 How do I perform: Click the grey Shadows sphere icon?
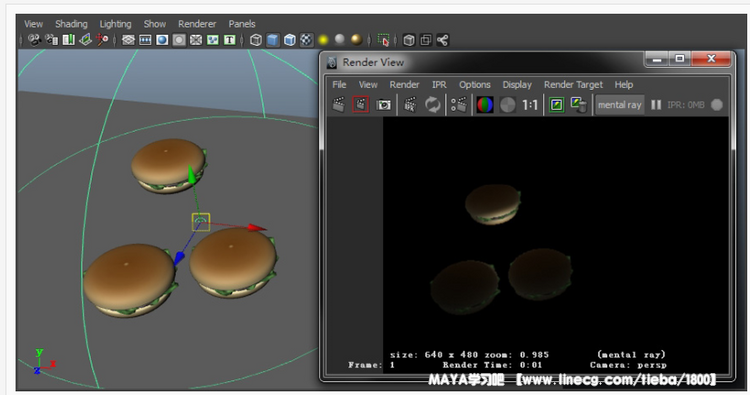(340, 40)
